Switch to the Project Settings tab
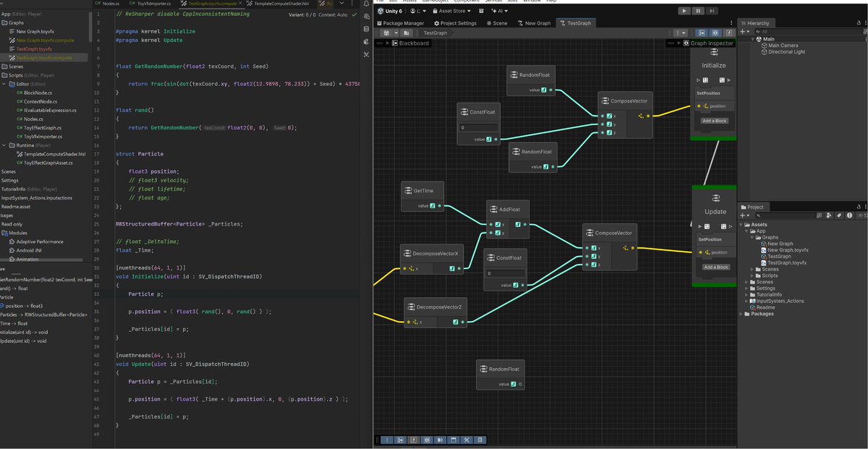The image size is (868, 449). (x=455, y=23)
